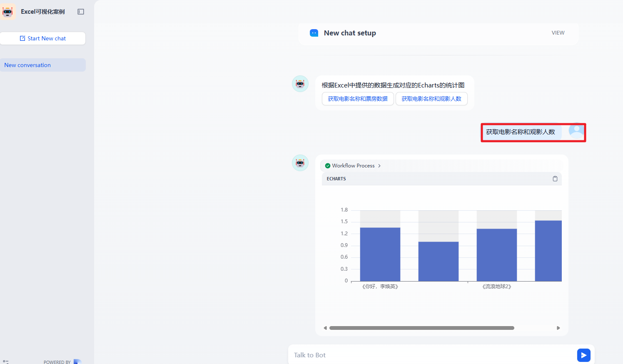Image resolution: width=623 pixels, height=364 pixels.
Task: Click the bot avatar beside opening message
Action: pos(300,84)
